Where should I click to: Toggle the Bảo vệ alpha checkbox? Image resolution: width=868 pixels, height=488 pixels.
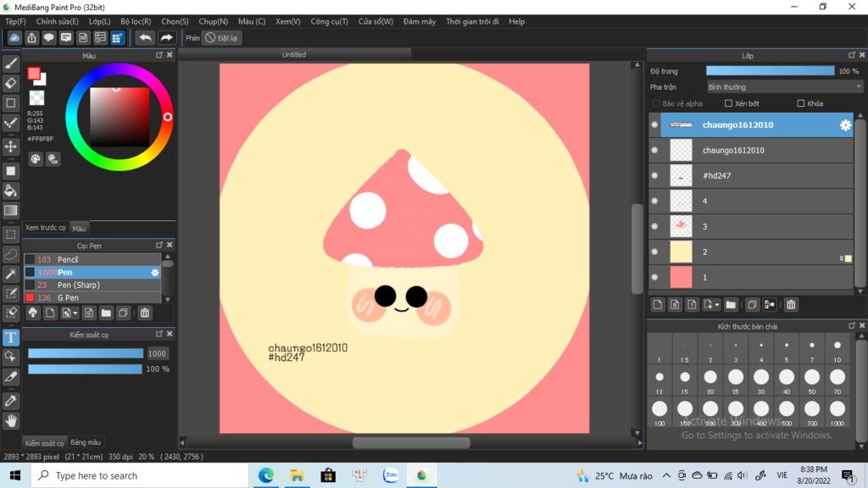pyautogui.click(x=656, y=103)
